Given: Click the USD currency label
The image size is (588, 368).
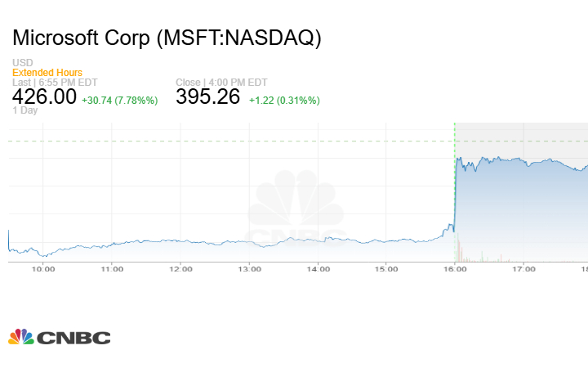Looking at the screenshot, I should pyautogui.click(x=21, y=63).
